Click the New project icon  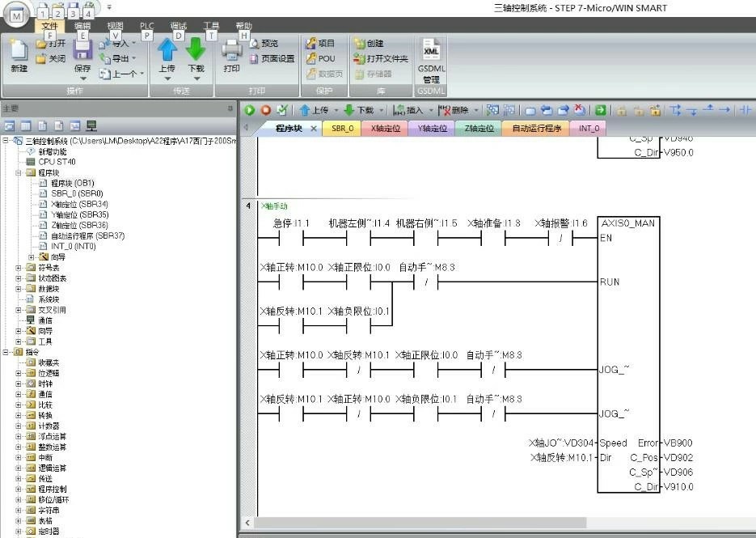pos(19,50)
